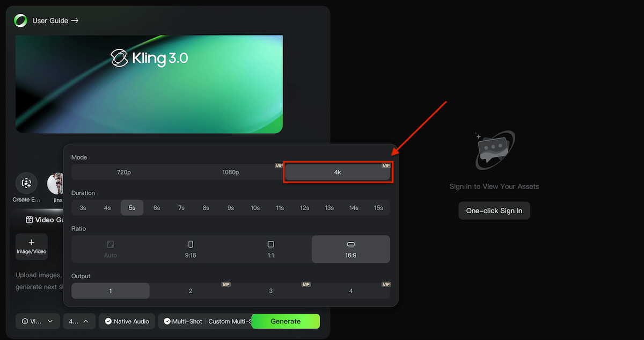Image resolution: width=644 pixels, height=340 pixels.
Task: Set duration to 3s
Action: click(83, 208)
